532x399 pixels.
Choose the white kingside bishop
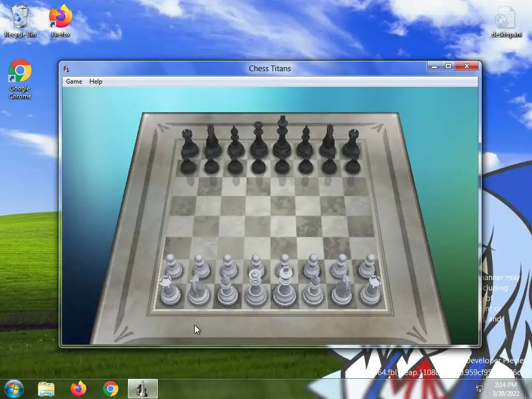313,291
